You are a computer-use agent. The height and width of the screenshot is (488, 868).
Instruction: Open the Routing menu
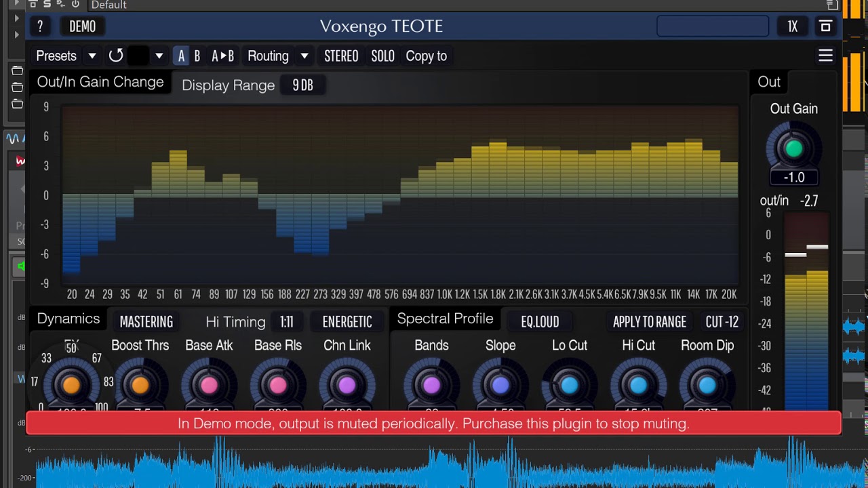point(269,56)
